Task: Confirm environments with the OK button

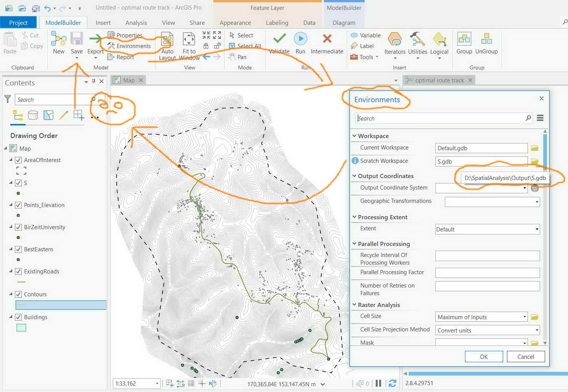Action: pos(484,356)
